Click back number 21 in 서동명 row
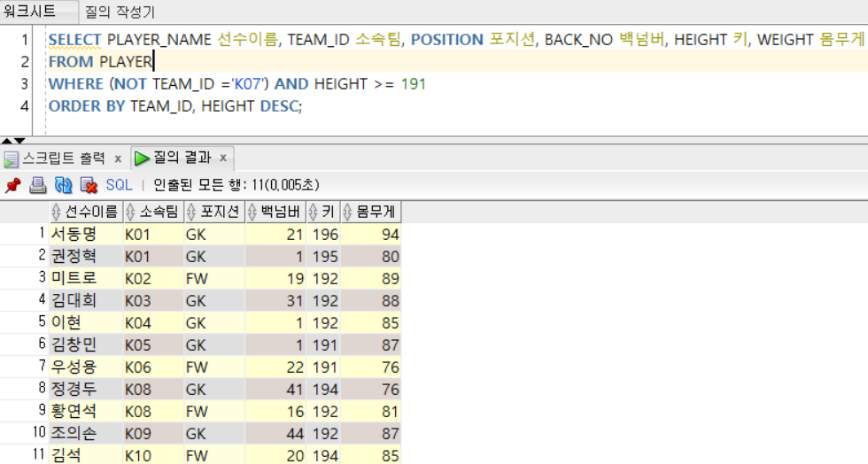Image resolution: width=868 pixels, height=464 pixels. [275, 235]
